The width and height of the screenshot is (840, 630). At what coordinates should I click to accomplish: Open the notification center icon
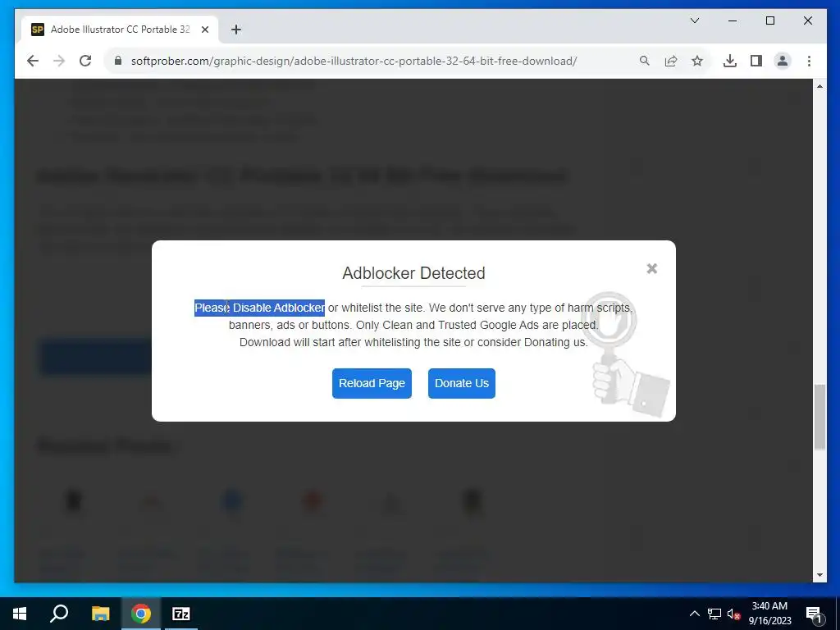814,614
